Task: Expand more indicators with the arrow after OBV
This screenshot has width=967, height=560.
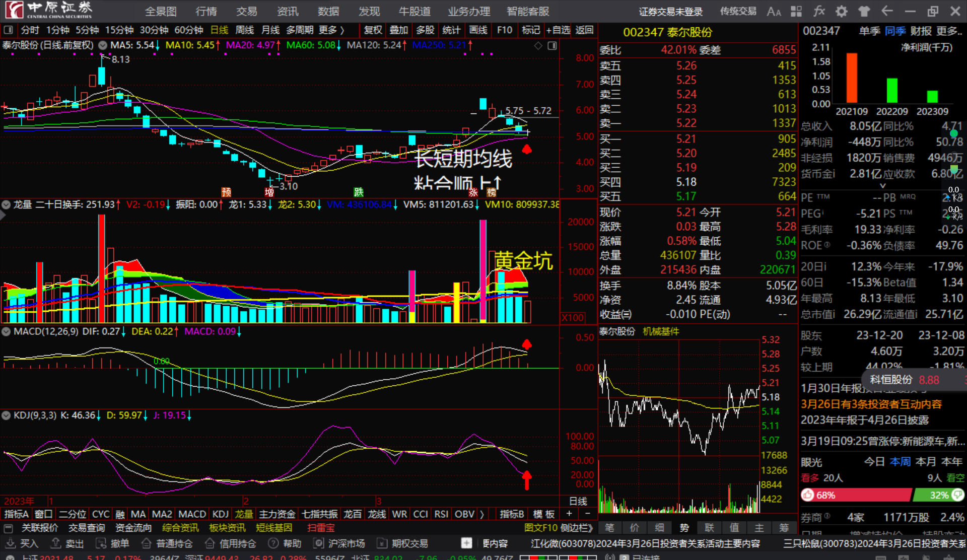Action: point(482,514)
